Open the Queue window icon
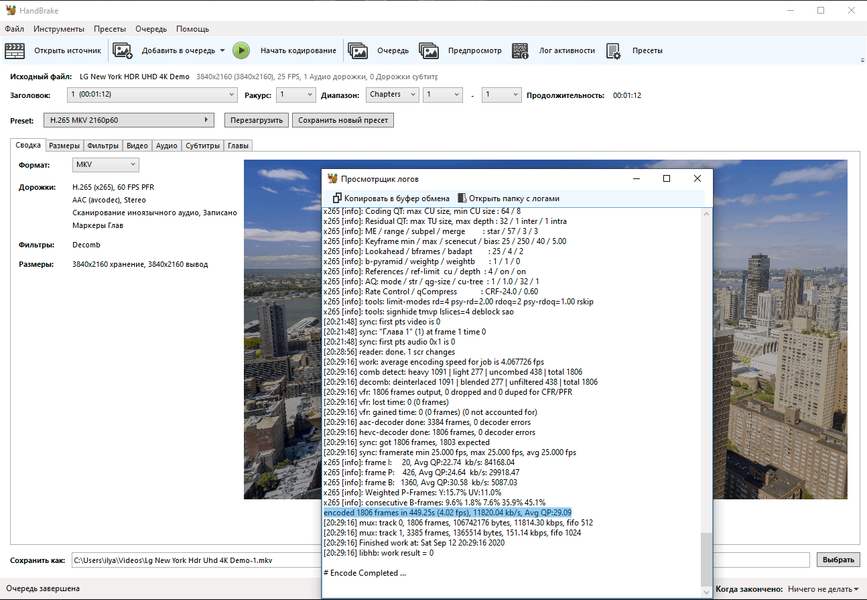Viewport: 867px width, 600px height. [357, 50]
